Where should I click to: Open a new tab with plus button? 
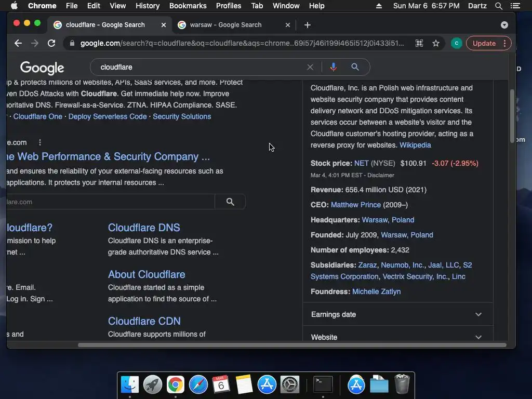pyautogui.click(x=308, y=25)
